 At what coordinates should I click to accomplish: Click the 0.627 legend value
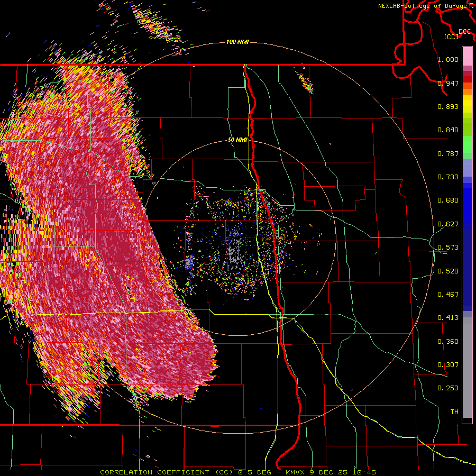(x=448, y=224)
